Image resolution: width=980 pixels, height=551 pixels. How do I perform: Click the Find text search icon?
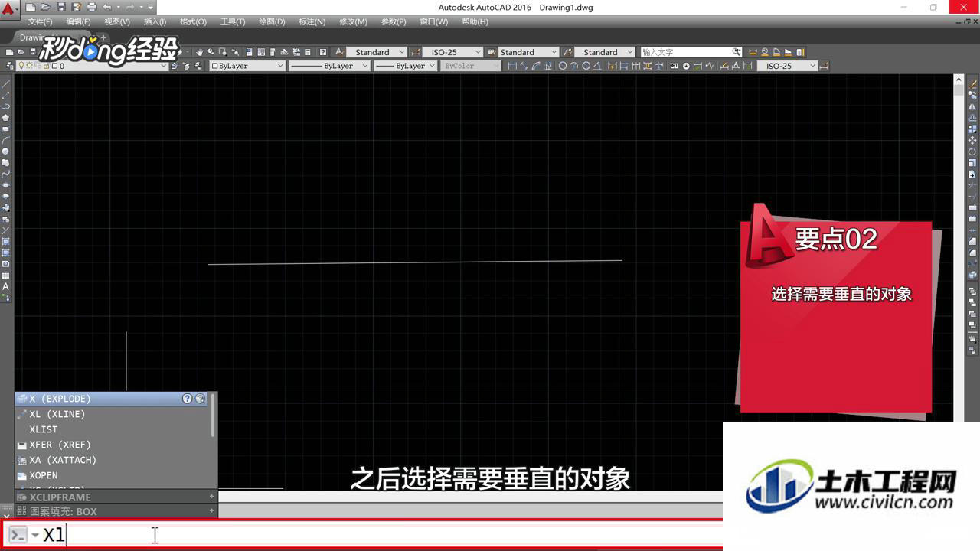[737, 52]
